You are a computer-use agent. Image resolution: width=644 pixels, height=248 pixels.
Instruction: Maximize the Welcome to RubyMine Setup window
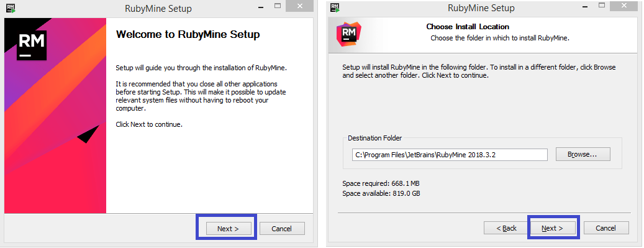coord(278,6)
